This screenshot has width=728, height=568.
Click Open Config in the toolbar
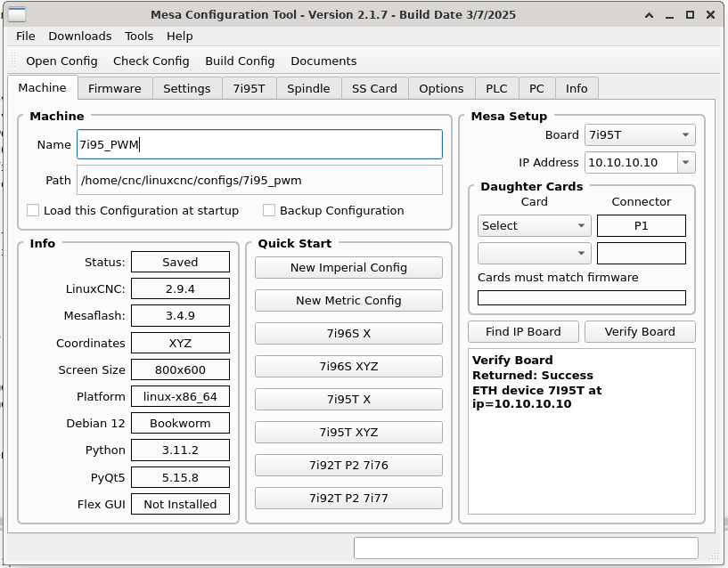click(x=61, y=61)
